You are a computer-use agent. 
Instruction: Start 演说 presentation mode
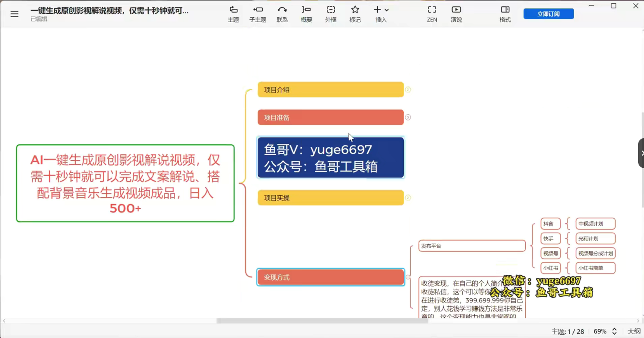456,14
